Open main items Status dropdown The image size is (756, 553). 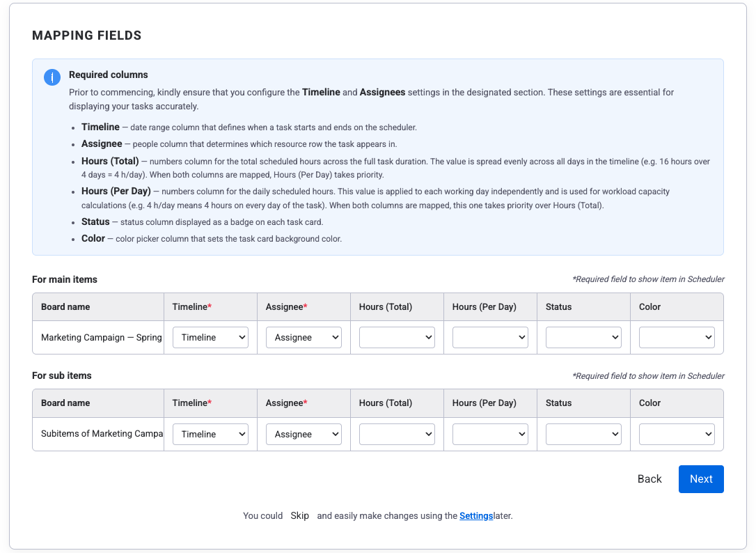coord(583,338)
